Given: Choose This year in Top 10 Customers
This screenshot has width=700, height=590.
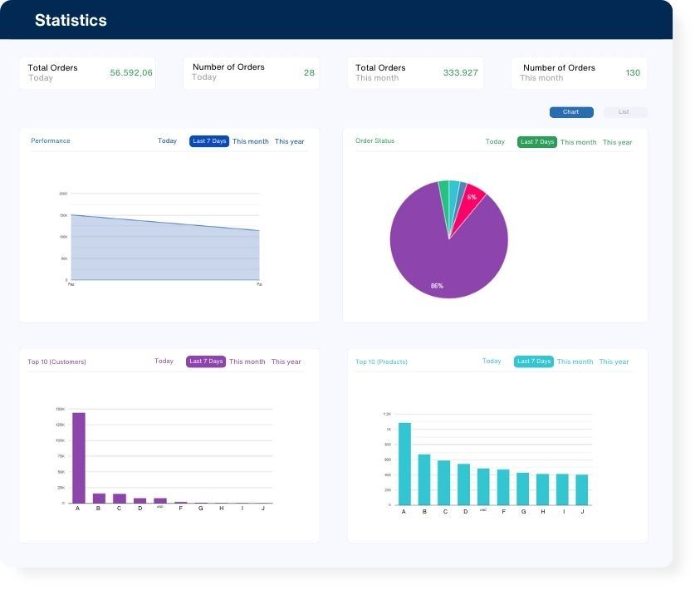Looking at the screenshot, I should [286, 361].
